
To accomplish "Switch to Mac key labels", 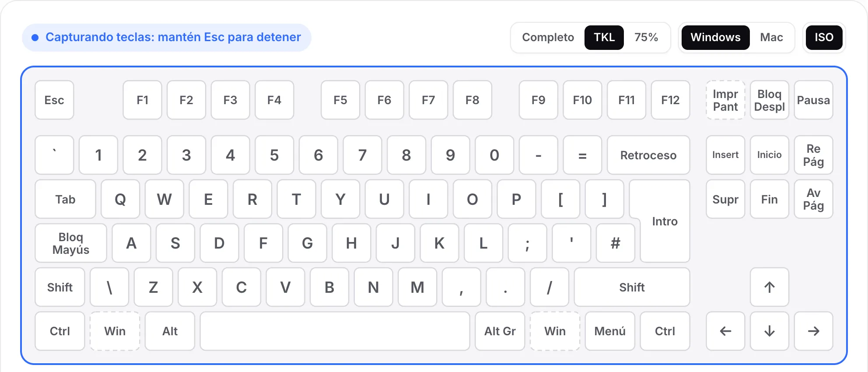I will pyautogui.click(x=771, y=37).
